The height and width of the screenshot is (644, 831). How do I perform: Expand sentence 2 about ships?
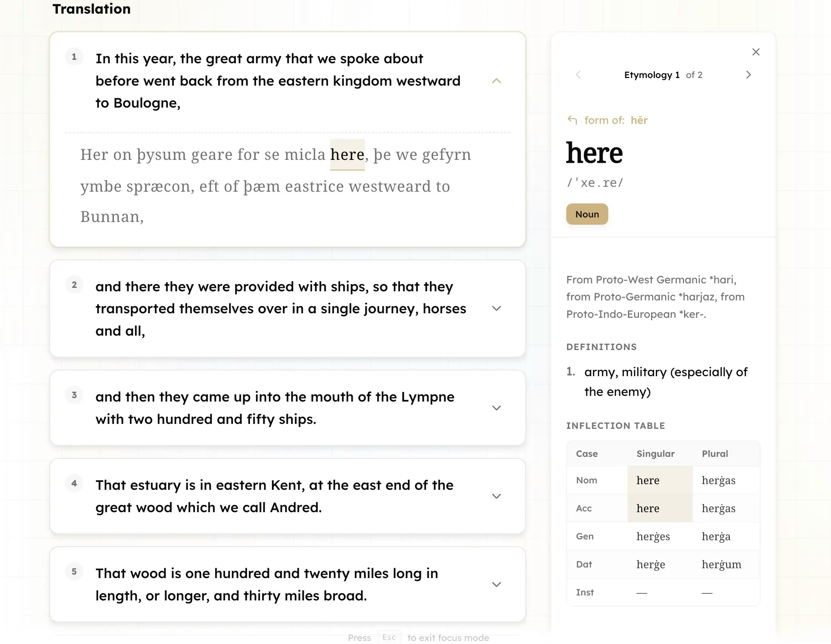[x=496, y=308]
